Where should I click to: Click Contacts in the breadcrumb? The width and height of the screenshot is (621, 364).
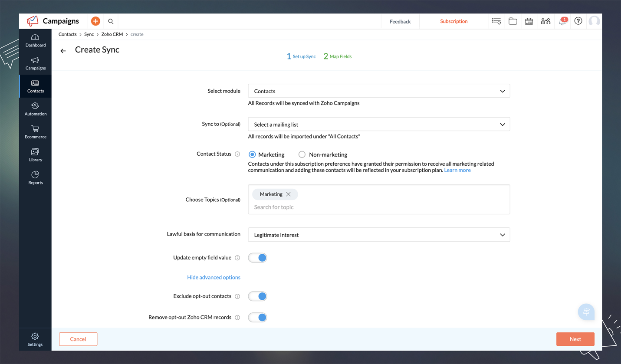(x=68, y=34)
